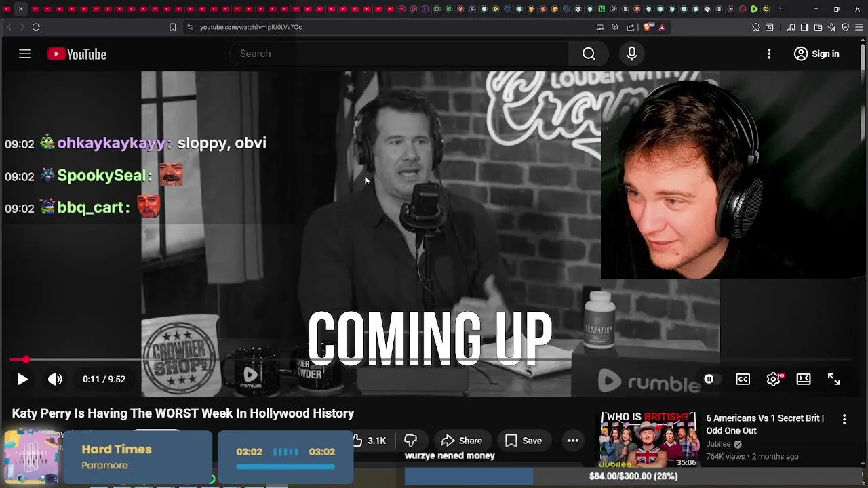
Task: Click the YouTube search magnifier button
Action: (x=589, y=54)
